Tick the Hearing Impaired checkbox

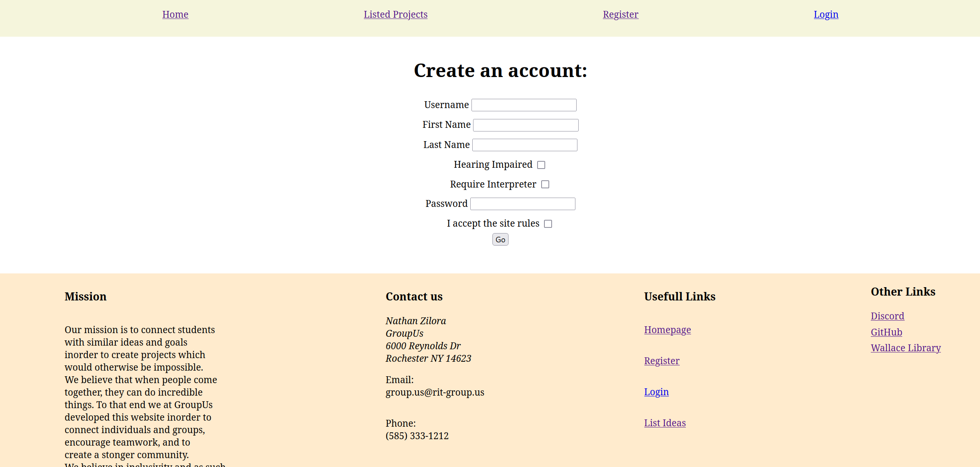(x=541, y=165)
